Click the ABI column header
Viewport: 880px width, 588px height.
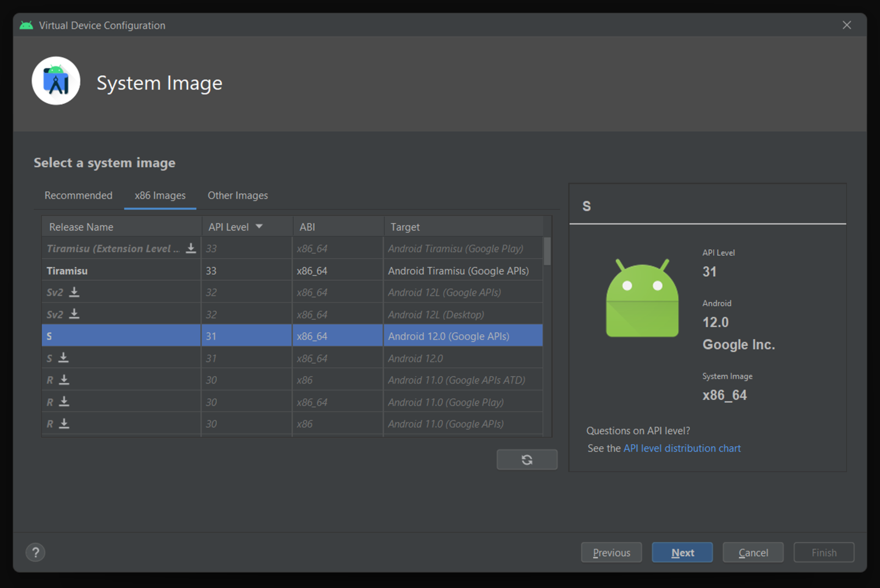click(338, 227)
